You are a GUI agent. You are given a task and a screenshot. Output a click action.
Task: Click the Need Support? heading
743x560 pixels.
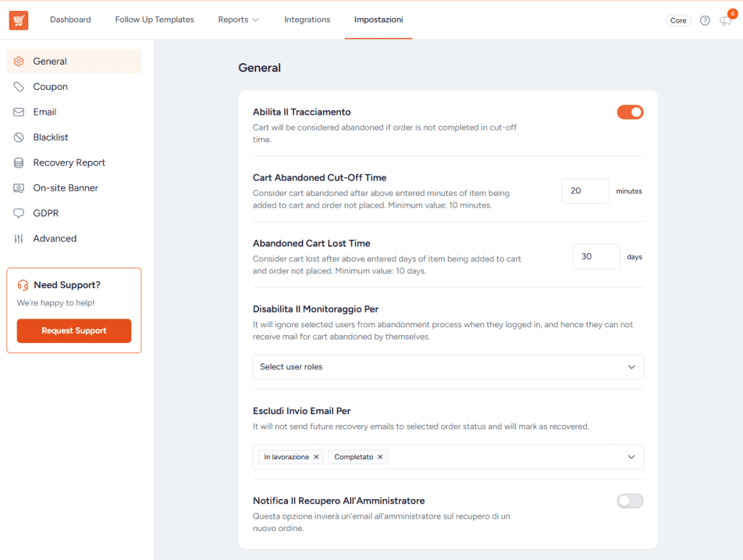click(67, 285)
